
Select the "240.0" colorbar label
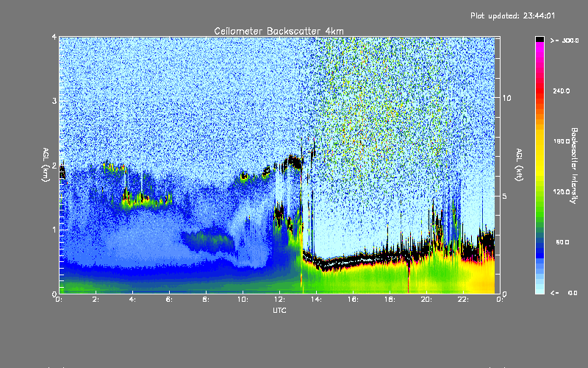(x=562, y=91)
